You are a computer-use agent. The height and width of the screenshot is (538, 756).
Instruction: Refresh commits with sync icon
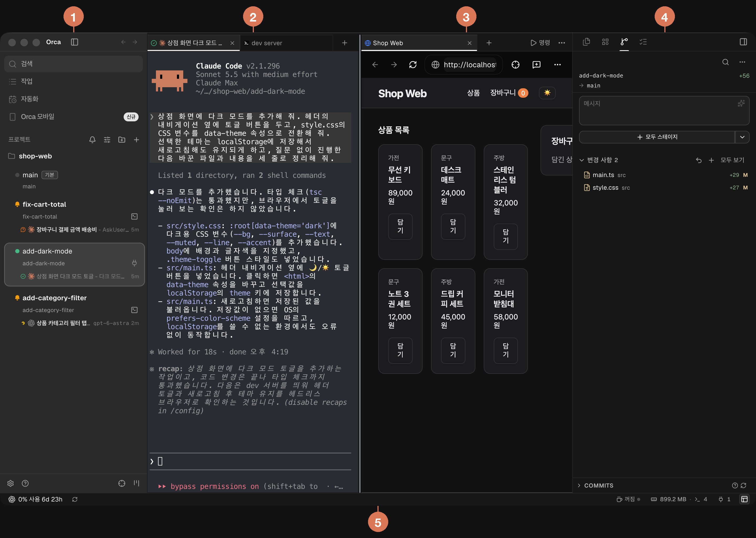[743, 485]
